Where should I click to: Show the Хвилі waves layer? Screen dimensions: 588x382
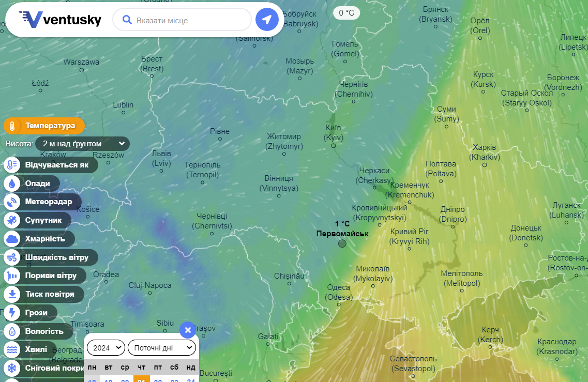[x=31, y=349]
